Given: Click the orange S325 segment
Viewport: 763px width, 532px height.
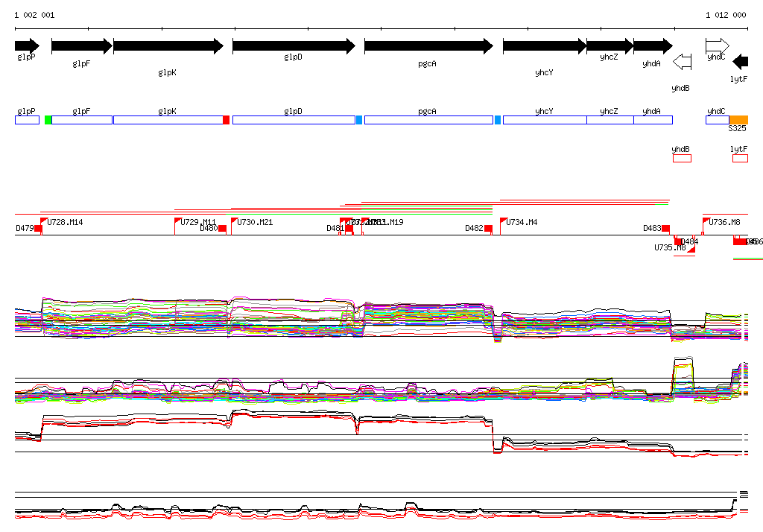Looking at the screenshot, I should tap(738, 120).
